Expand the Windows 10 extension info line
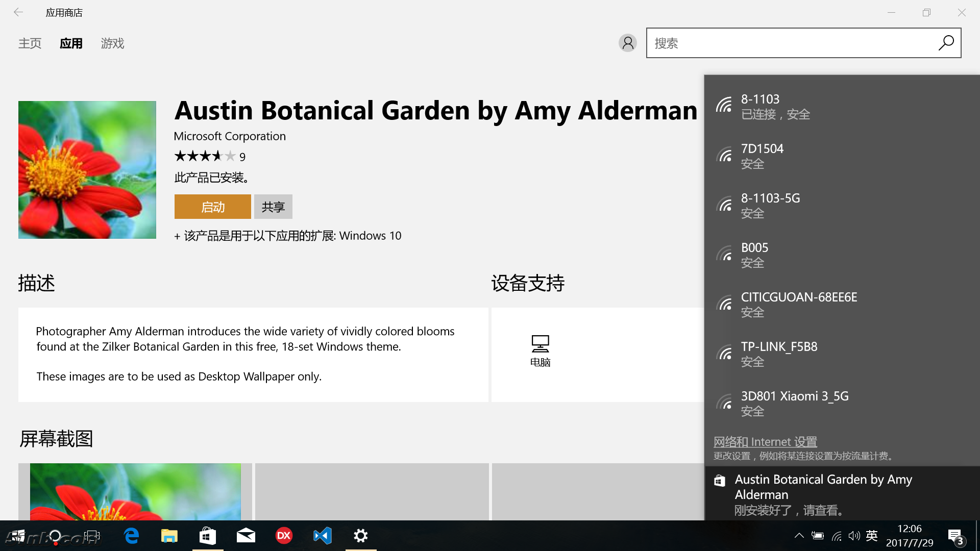Image resolution: width=980 pixels, height=551 pixels. click(287, 236)
